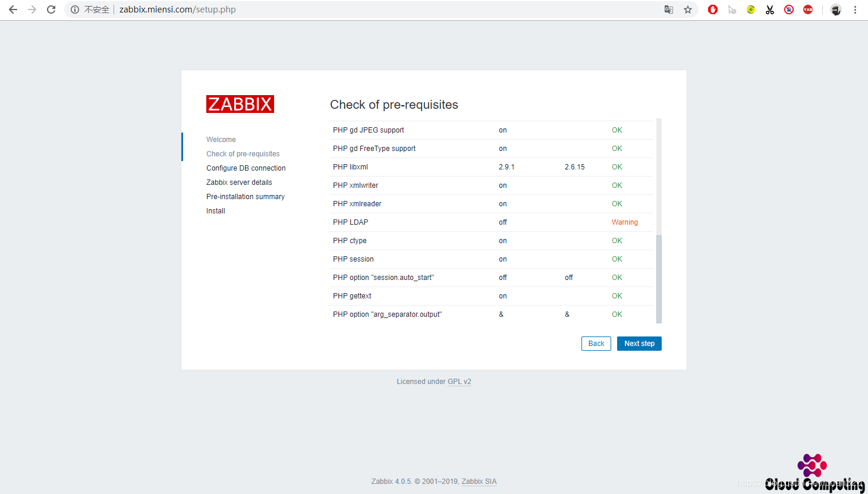Select Zabbix server details step

pyautogui.click(x=239, y=183)
